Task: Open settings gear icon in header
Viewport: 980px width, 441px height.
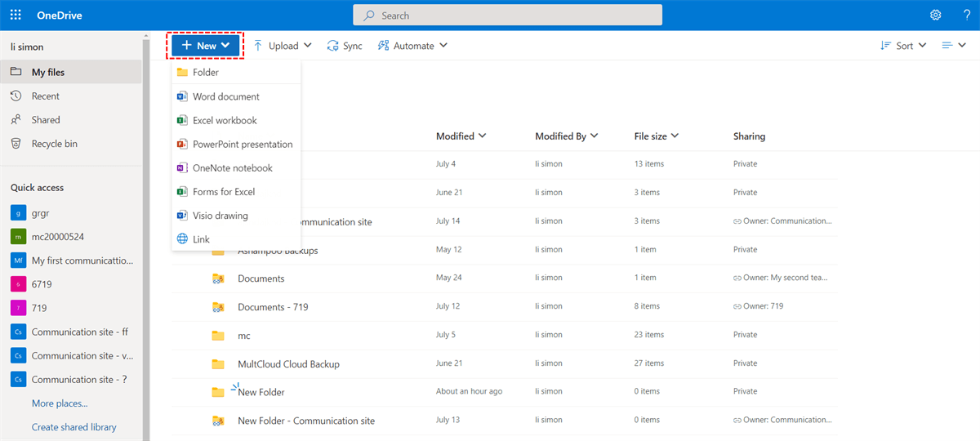Action: [x=936, y=16]
